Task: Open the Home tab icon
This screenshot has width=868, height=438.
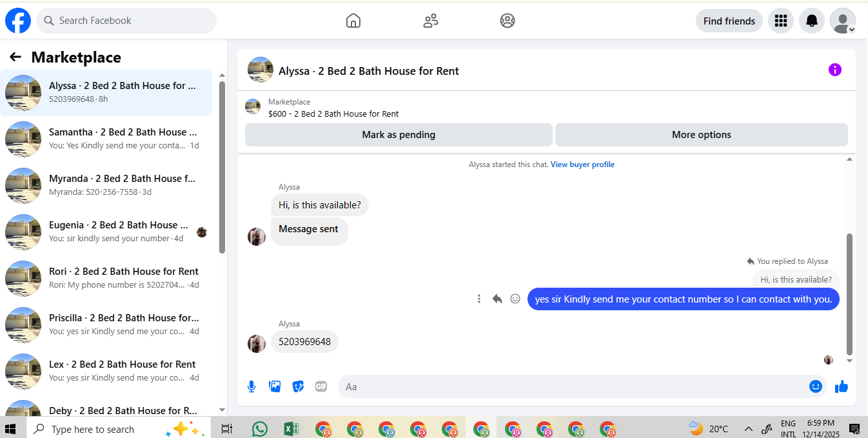Action: tap(353, 21)
